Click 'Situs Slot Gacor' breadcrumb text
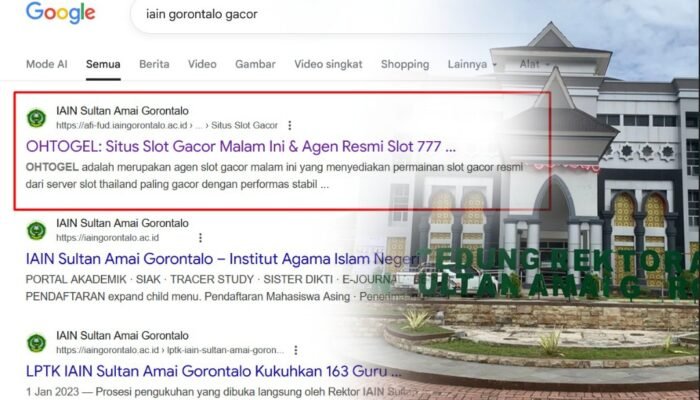This screenshot has width=700, height=400. click(244, 125)
